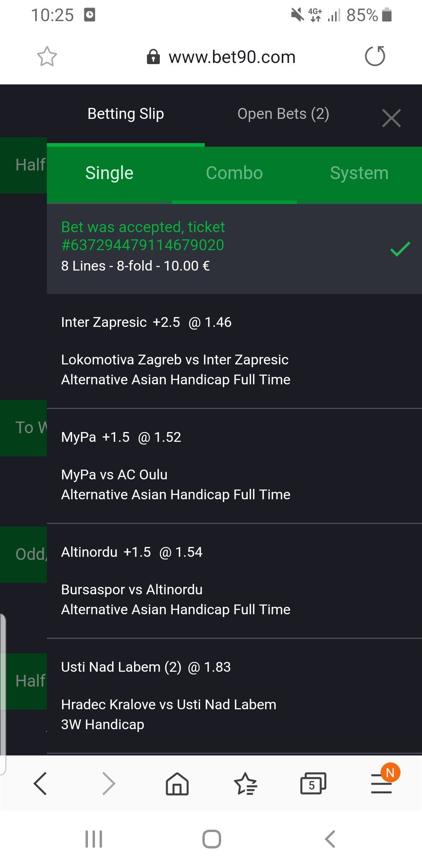Open browser bookmarks list
422x868 pixels.
pyautogui.click(x=245, y=784)
